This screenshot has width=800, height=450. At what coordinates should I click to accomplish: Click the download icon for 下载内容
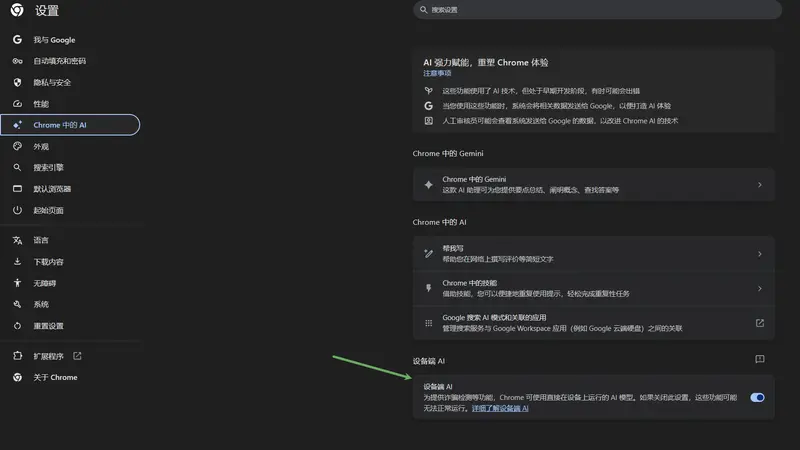coord(17,262)
